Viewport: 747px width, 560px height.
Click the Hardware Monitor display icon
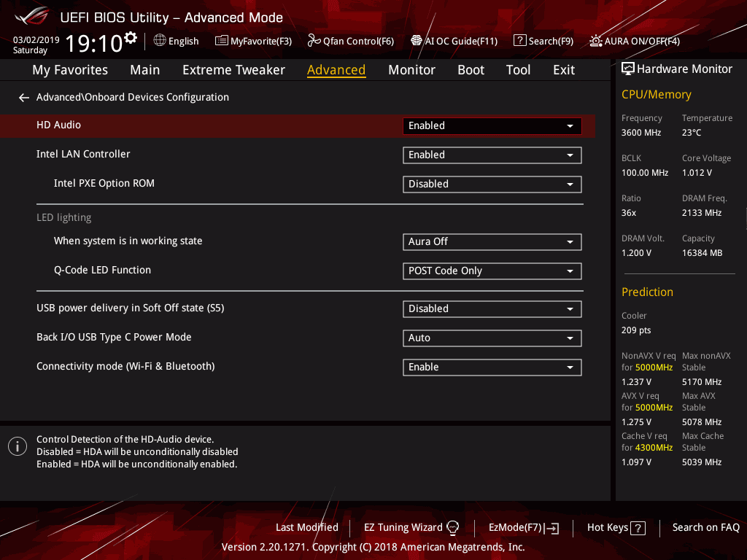click(x=628, y=69)
